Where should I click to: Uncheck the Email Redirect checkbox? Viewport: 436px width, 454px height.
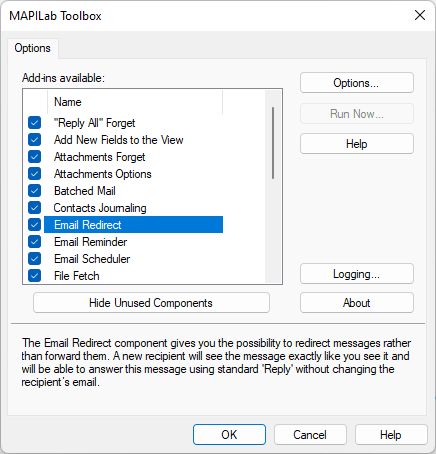point(34,225)
